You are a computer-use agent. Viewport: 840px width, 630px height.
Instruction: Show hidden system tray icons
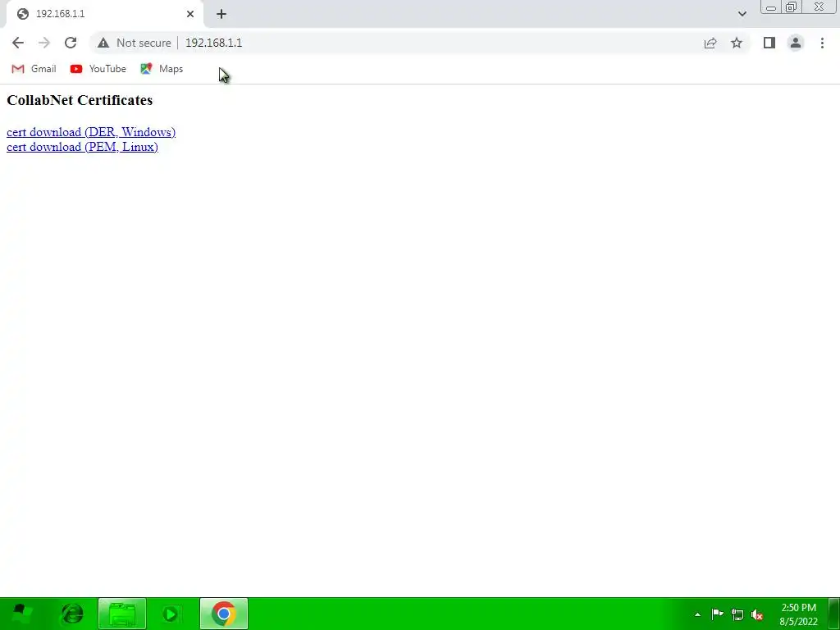coord(697,614)
